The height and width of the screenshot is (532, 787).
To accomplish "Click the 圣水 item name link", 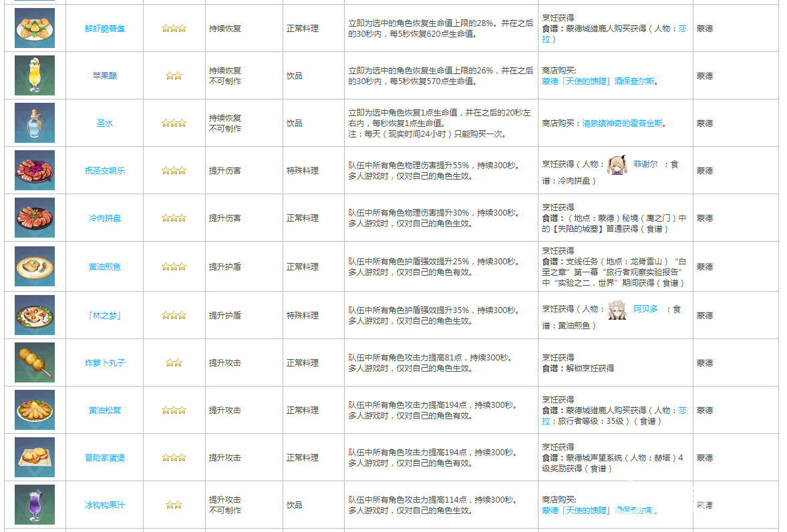I will [104, 123].
